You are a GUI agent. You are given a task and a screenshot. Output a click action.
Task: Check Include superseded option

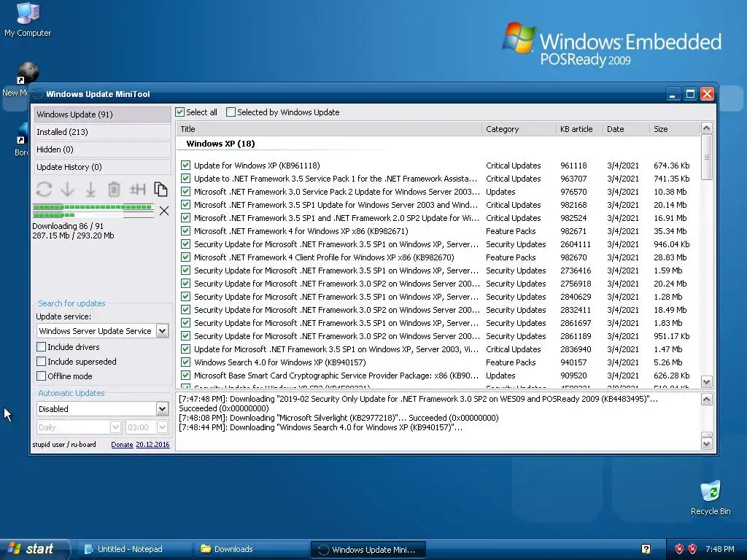(x=42, y=362)
